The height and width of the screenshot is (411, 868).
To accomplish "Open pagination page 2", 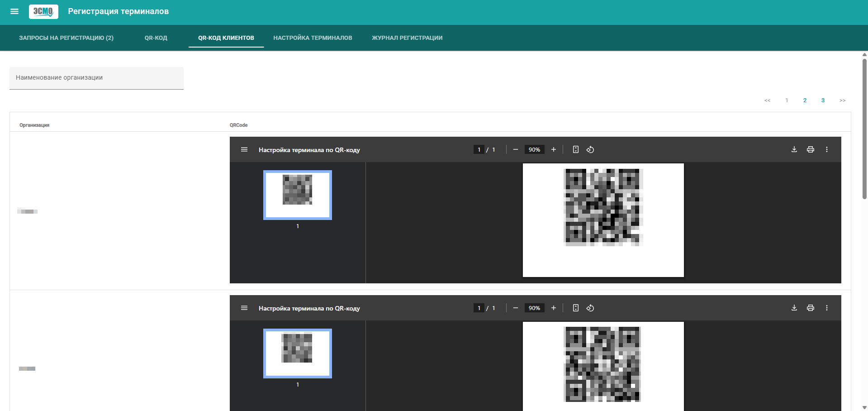I will [x=805, y=100].
